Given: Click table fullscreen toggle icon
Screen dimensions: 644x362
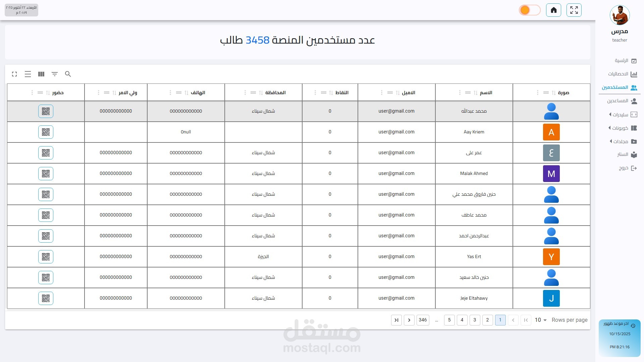Looking at the screenshot, I should coord(14,74).
